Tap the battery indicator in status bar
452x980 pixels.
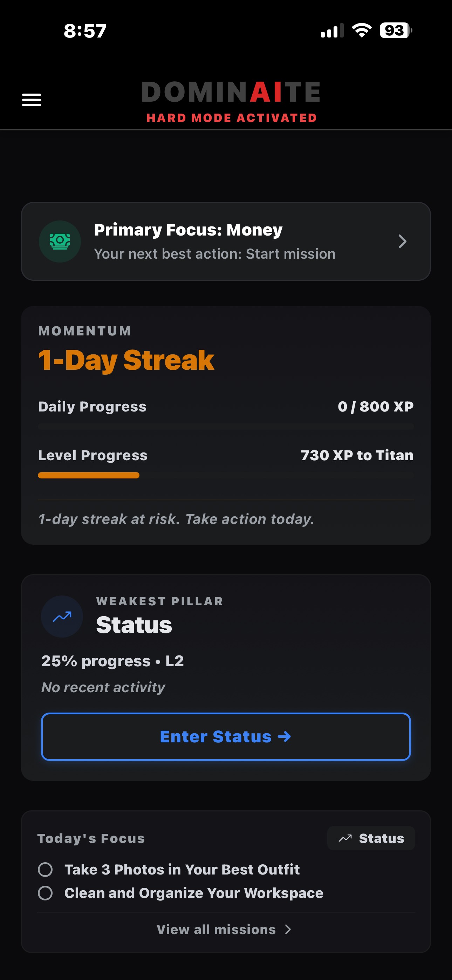[395, 30]
